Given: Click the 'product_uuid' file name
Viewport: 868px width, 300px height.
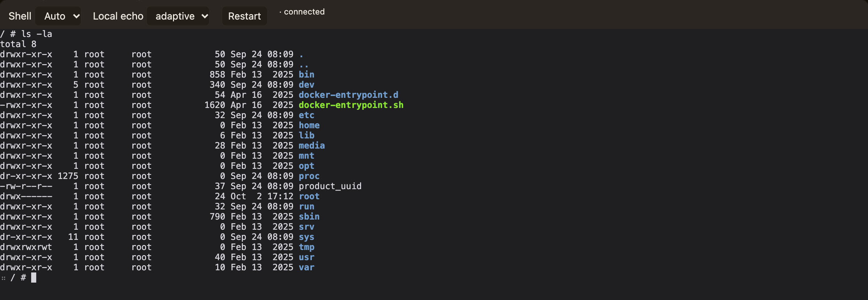Looking at the screenshot, I should (330, 186).
